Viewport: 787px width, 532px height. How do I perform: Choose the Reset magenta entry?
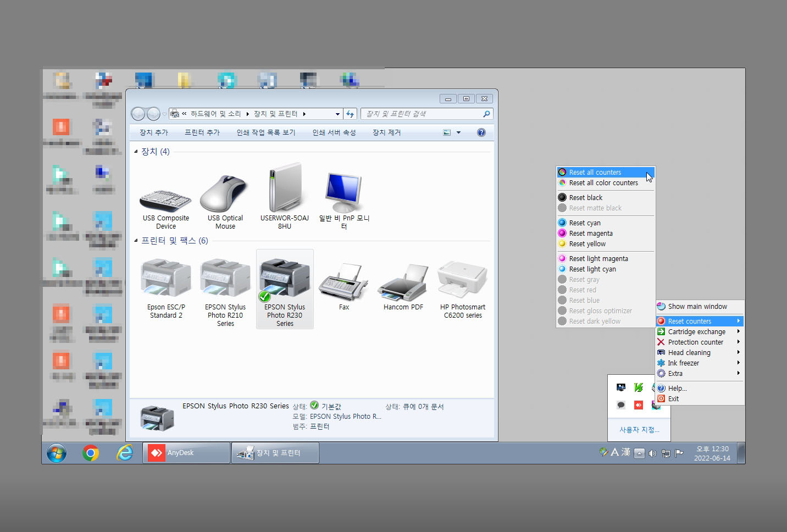click(x=606, y=233)
